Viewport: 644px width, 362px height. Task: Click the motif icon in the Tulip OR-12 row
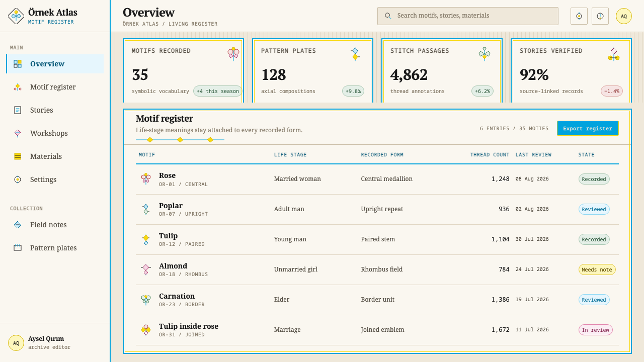(x=146, y=239)
